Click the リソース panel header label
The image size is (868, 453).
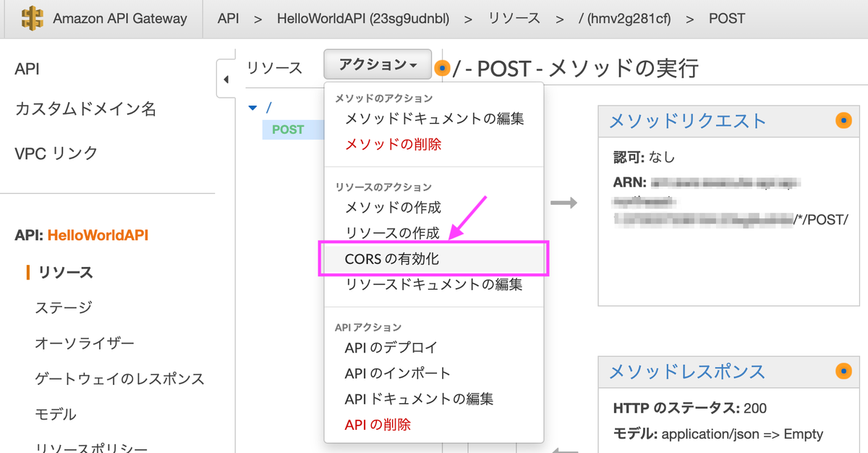click(x=274, y=68)
